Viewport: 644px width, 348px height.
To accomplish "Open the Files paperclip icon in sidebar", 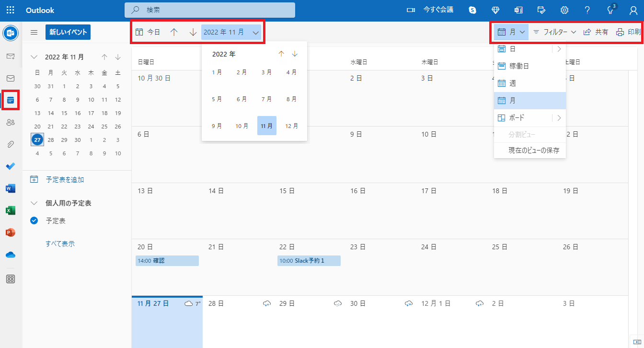I will click(x=11, y=144).
